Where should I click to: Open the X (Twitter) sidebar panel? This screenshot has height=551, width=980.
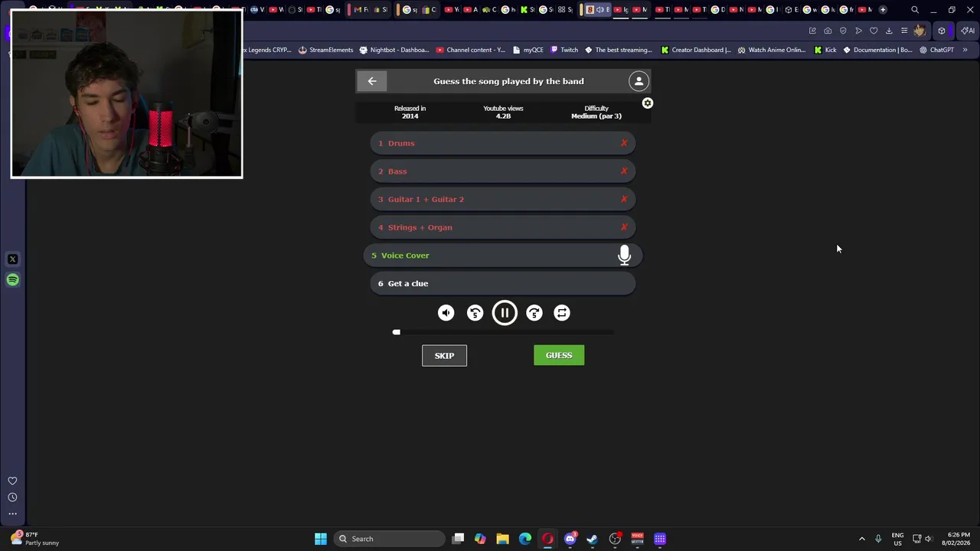click(x=12, y=259)
